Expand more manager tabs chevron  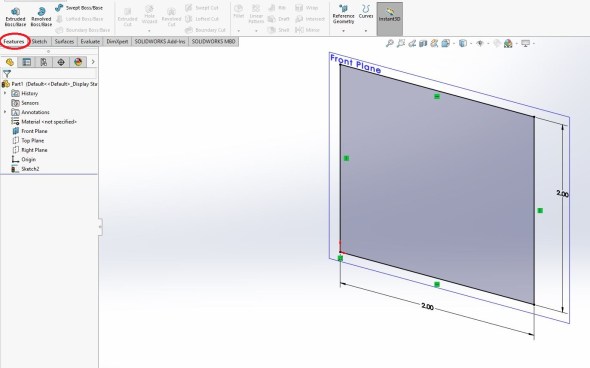coord(93,62)
